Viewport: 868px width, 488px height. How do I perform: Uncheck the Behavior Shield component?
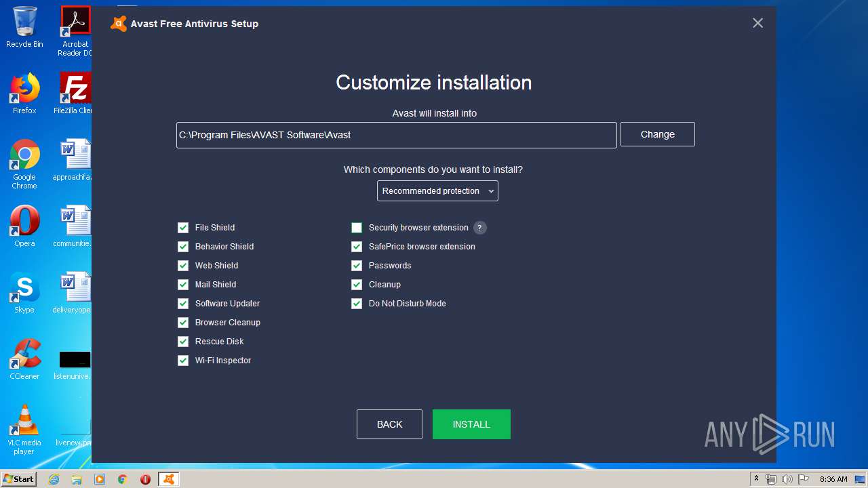pos(183,247)
